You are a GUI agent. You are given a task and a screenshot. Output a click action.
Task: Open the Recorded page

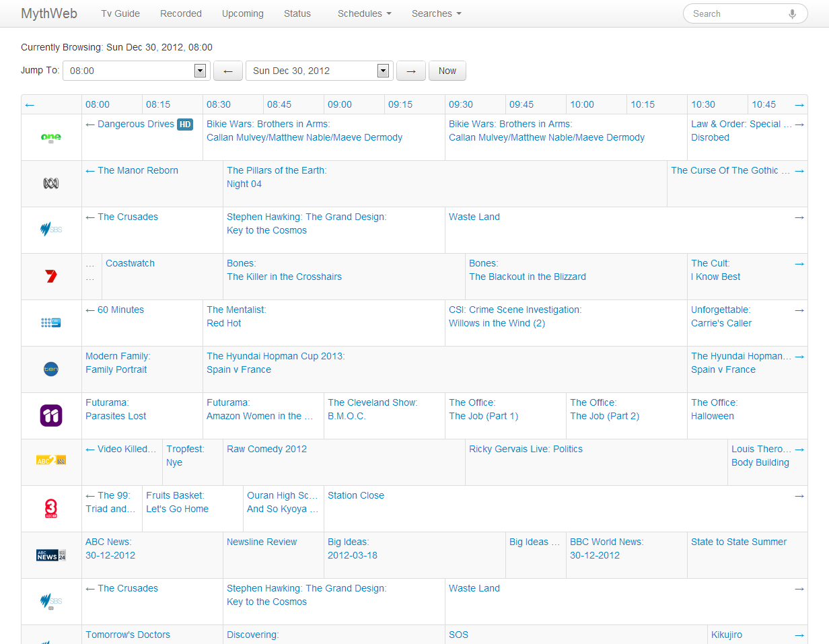tap(181, 13)
